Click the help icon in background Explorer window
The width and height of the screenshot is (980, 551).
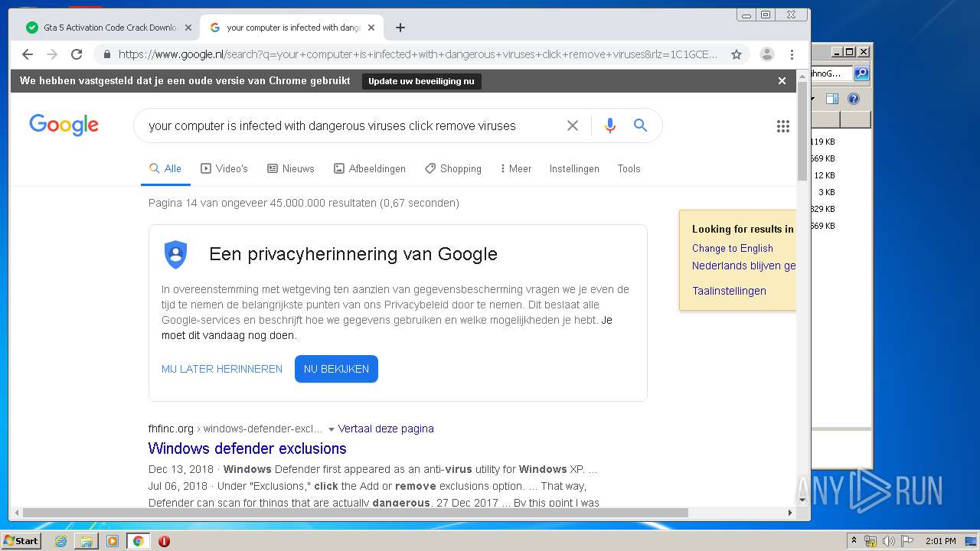(x=854, y=99)
